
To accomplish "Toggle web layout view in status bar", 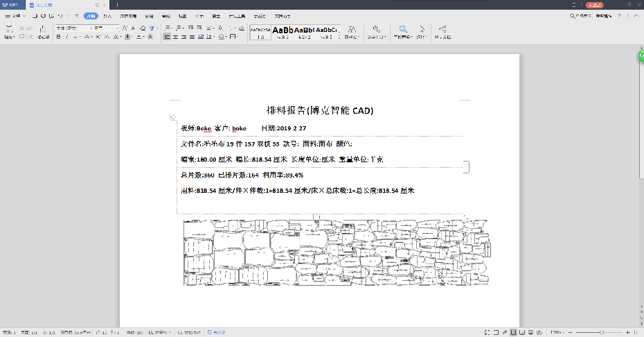I will pos(532,332).
